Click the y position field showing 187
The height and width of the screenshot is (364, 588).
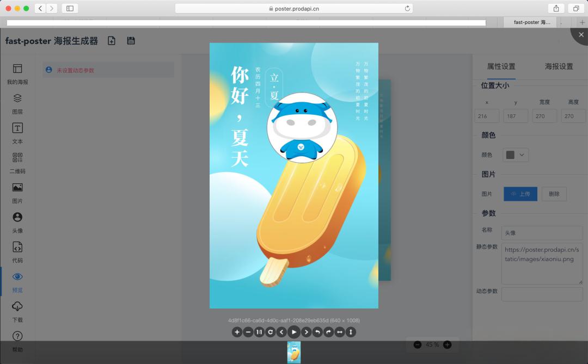(x=516, y=116)
